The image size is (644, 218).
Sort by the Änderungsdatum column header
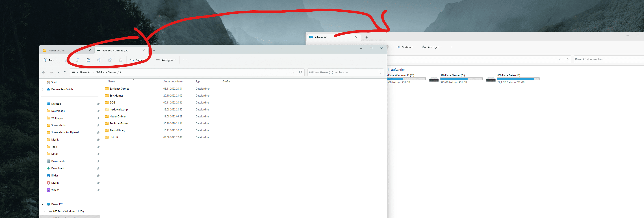pyautogui.click(x=174, y=81)
